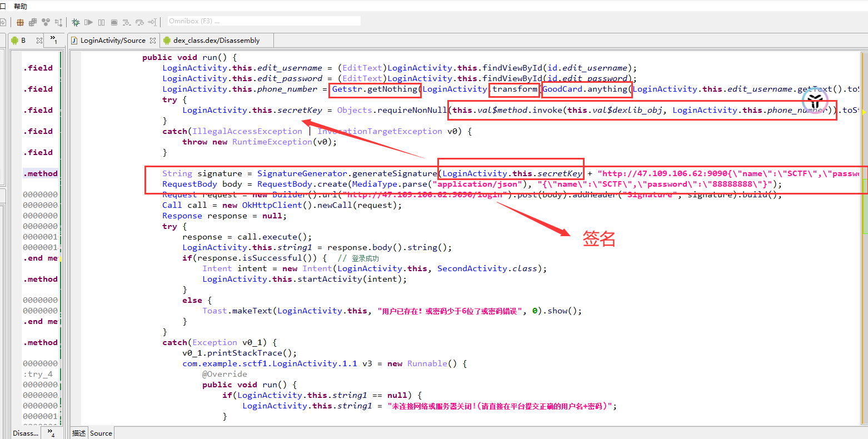Screen dimensions: 868x439
Task: Click 'SecondActivity.class' in Intent line
Action: [x=487, y=268]
